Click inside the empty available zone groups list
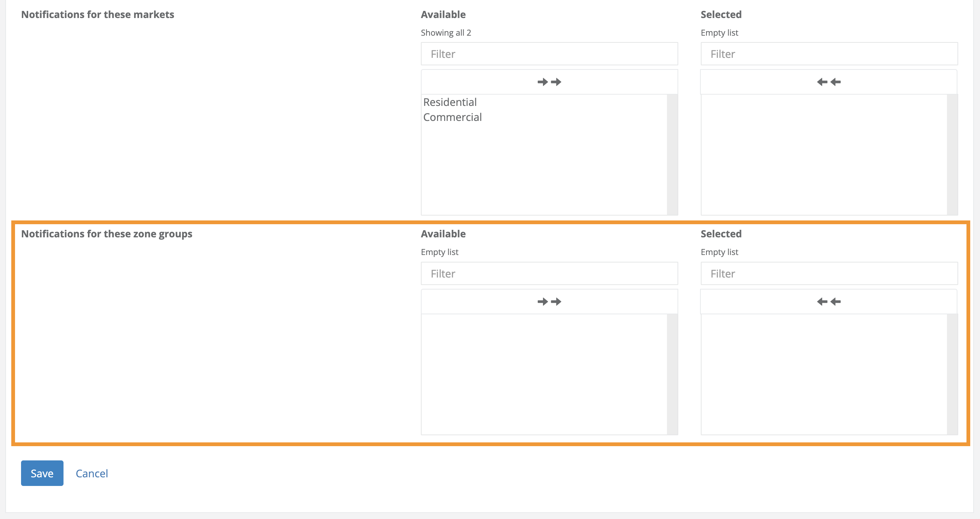The width and height of the screenshot is (980, 519). tap(544, 374)
